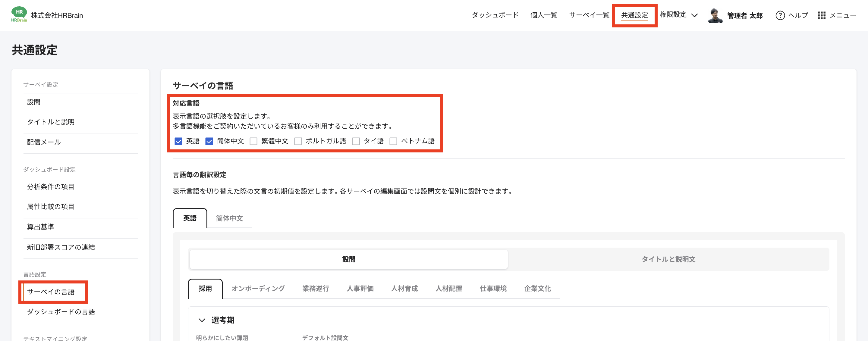Viewport: 868px width, 341px height.
Task: Open the ヘルプ question mark icon
Action: click(x=781, y=15)
